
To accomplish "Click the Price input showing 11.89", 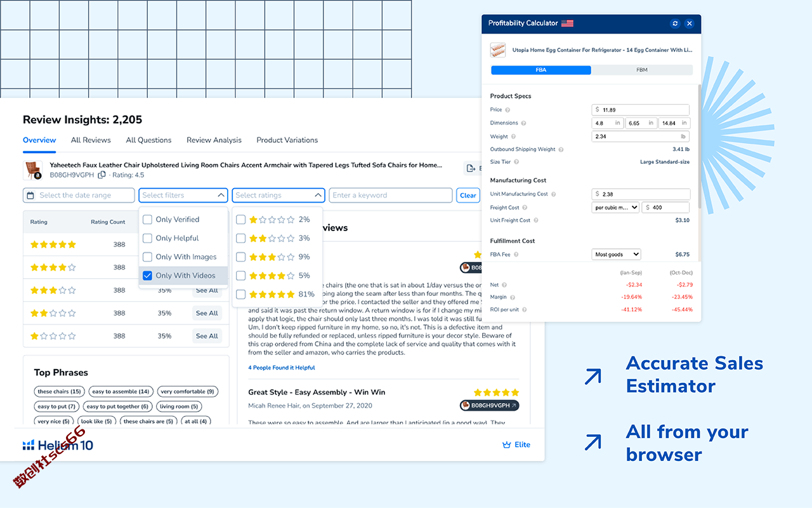I will coord(641,110).
